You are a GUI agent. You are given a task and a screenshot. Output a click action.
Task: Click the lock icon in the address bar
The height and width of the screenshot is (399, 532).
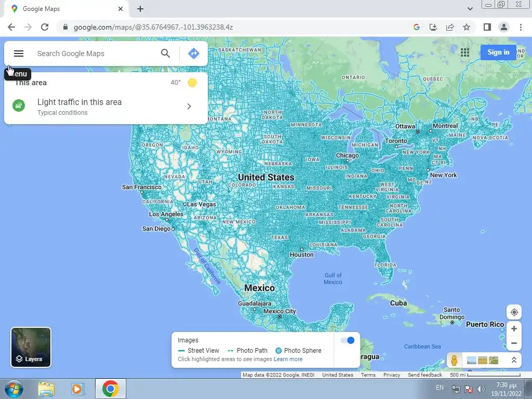point(65,27)
